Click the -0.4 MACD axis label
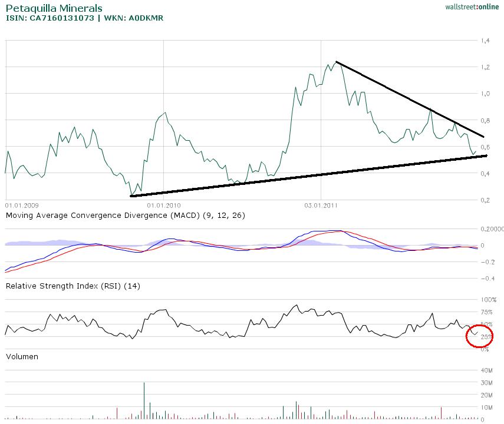This screenshot has height=424, width=504. (487, 278)
